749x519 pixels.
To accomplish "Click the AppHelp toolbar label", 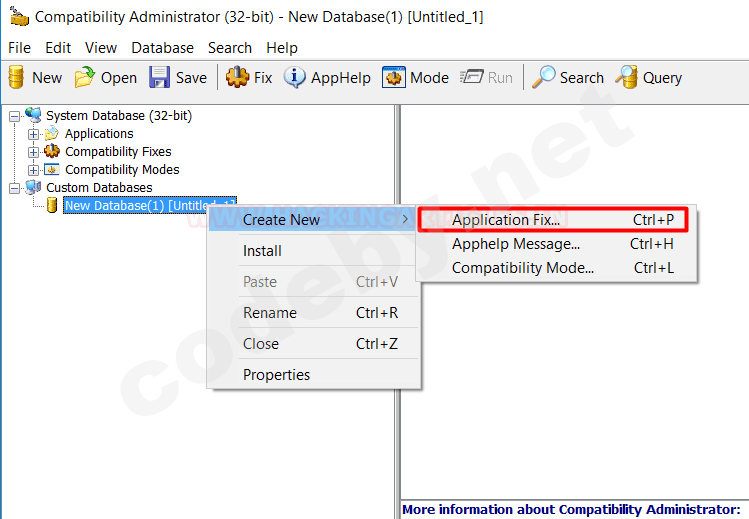I will coord(341,77).
